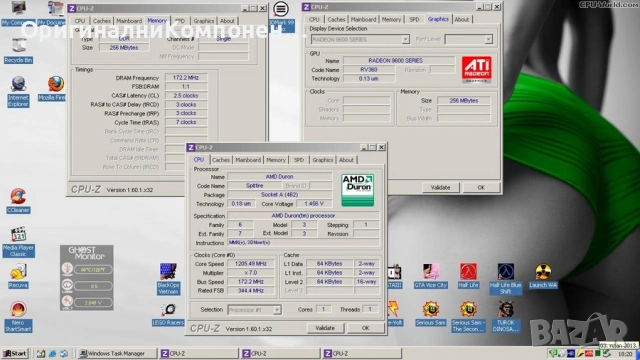Switch to Windows Task Manager in the taskbar

click(x=117, y=353)
